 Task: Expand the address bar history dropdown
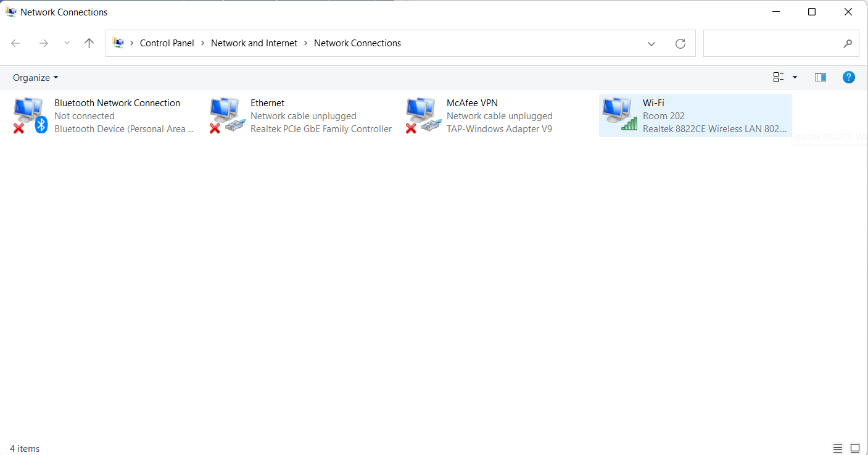pos(651,43)
